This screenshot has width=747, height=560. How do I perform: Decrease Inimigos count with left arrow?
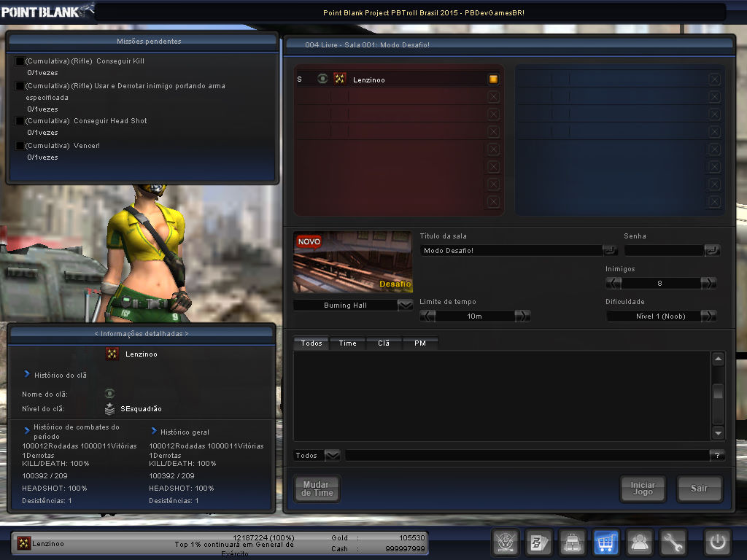(x=614, y=283)
